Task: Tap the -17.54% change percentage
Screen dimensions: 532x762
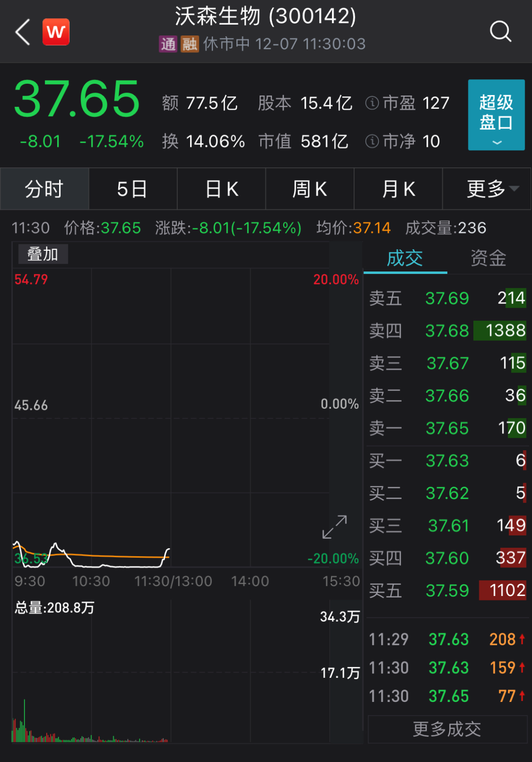Action: click(112, 141)
